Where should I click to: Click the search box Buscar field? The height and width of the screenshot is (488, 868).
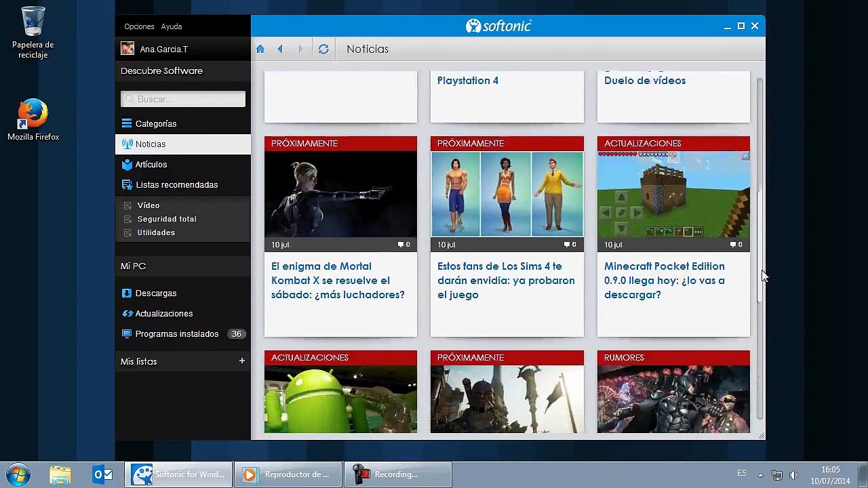pos(183,99)
